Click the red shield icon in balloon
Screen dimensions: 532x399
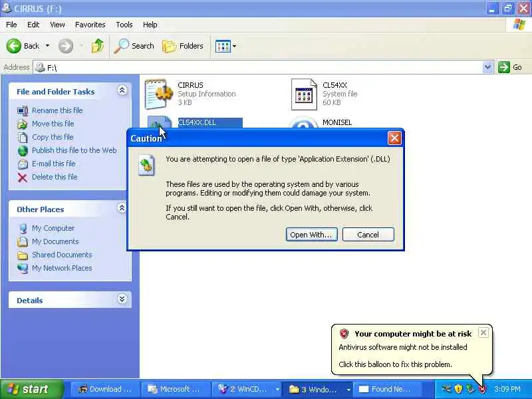[x=344, y=334]
